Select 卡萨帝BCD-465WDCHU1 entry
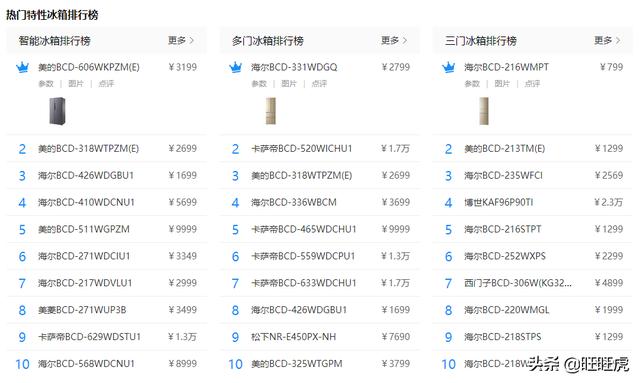This screenshot has height=383, width=640. coord(304,229)
